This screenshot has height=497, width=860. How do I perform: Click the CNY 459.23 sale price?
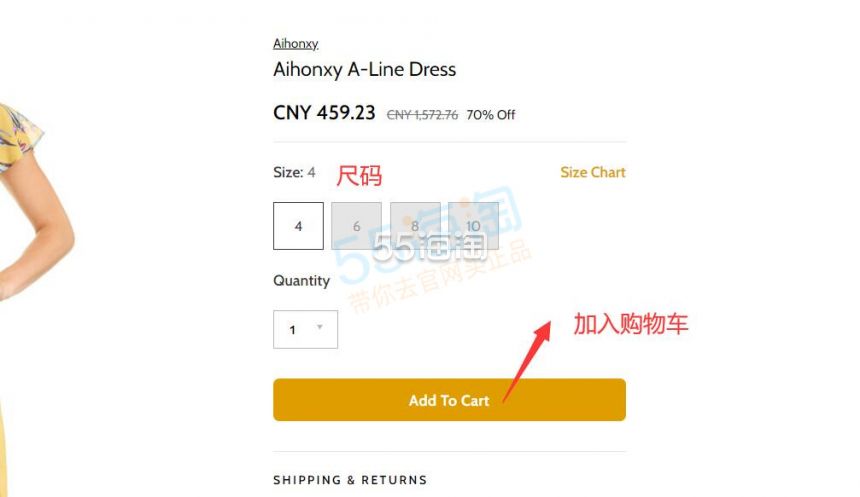tap(324, 113)
